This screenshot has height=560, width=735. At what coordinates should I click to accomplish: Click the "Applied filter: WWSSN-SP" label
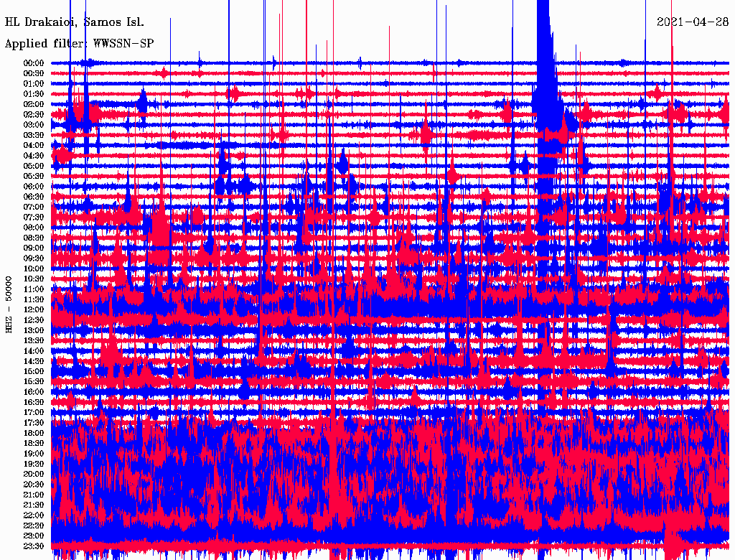click(x=79, y=44)
